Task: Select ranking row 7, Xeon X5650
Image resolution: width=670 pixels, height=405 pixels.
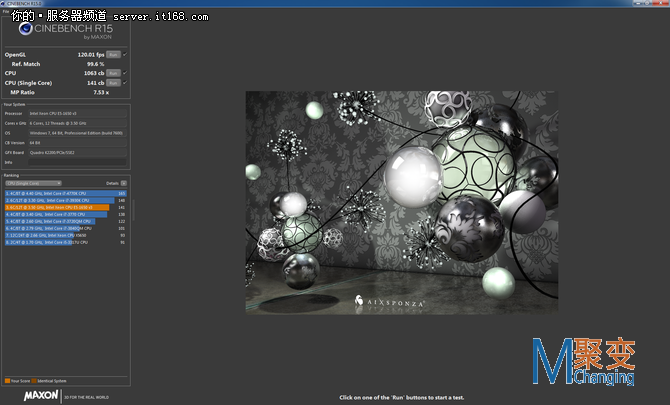Action: coord(66,235)
